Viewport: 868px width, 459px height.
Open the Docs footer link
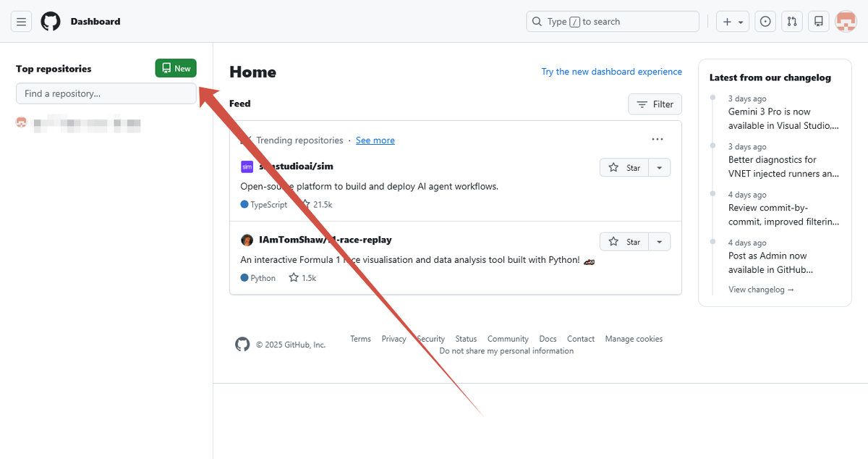point(548,339)
